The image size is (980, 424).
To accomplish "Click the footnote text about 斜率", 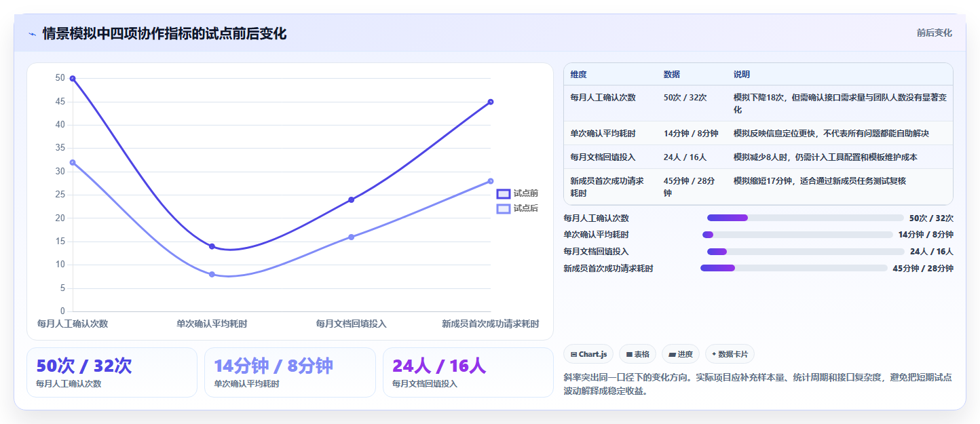I will [757, 384].
